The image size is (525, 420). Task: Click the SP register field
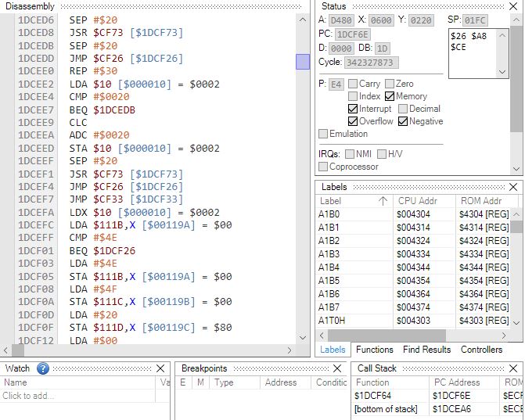(475, 20)
